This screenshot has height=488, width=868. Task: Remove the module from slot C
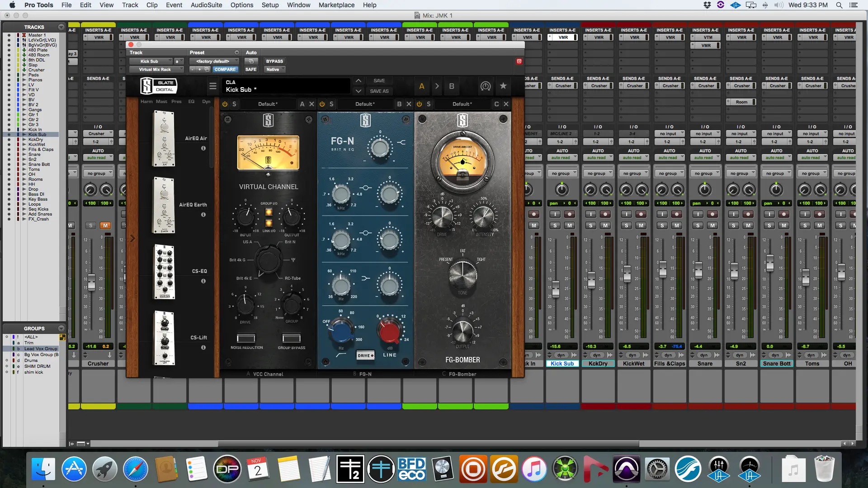506,104
